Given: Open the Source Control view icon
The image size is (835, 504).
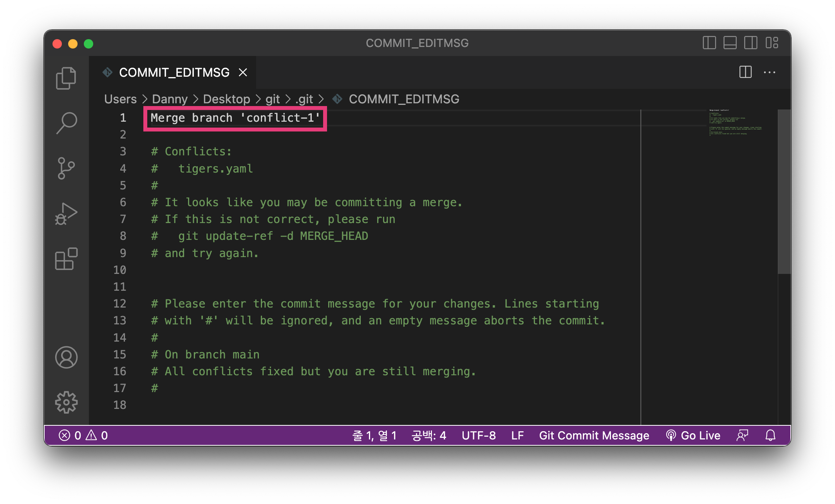Looking at the screenshot, I should coord(66,168).
